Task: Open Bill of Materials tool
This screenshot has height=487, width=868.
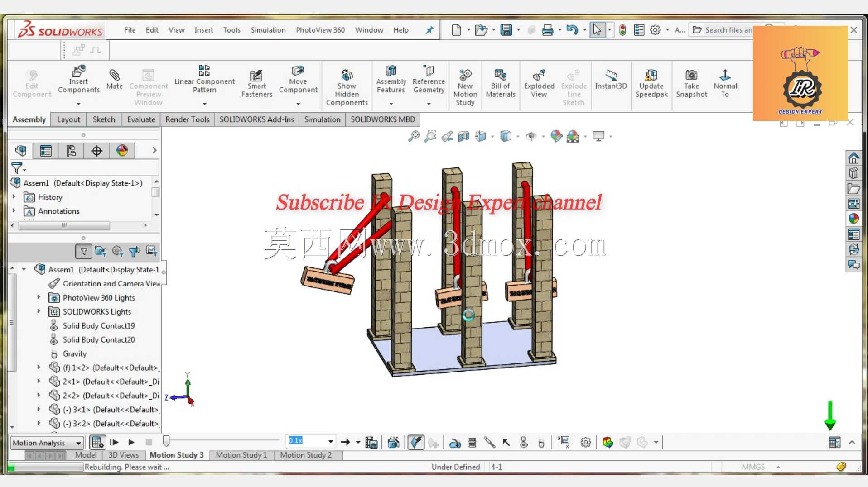Action: (501, 84)
